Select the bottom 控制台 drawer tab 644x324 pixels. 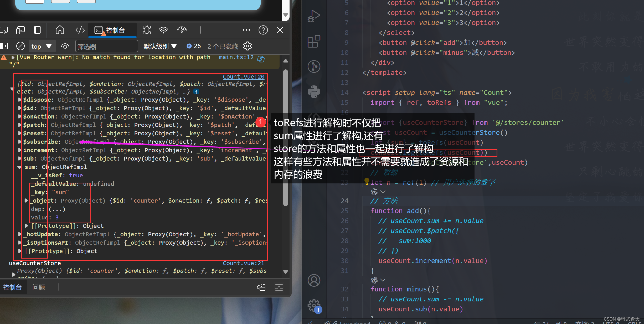pyautogui.click(x=12, y=287)
